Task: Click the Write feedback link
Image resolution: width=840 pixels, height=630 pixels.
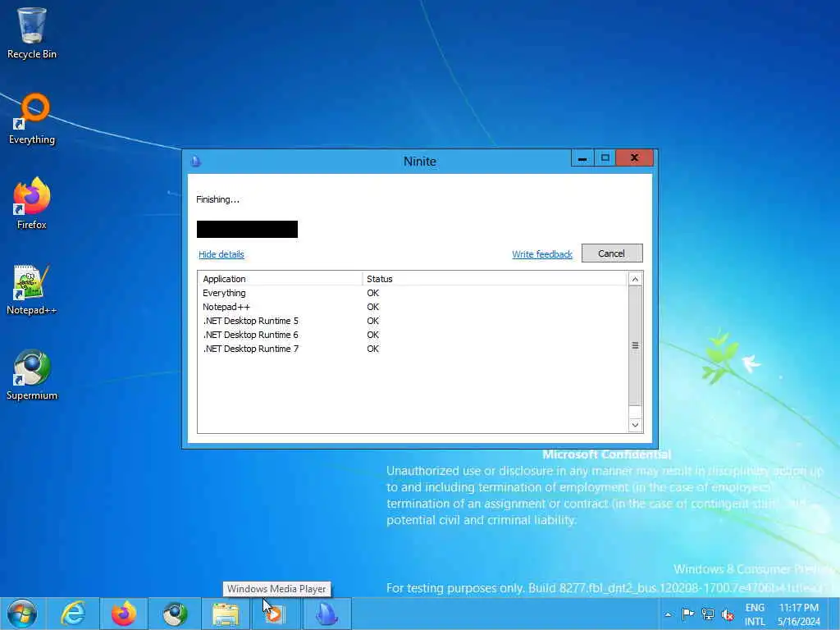Action: coord(542,254)
